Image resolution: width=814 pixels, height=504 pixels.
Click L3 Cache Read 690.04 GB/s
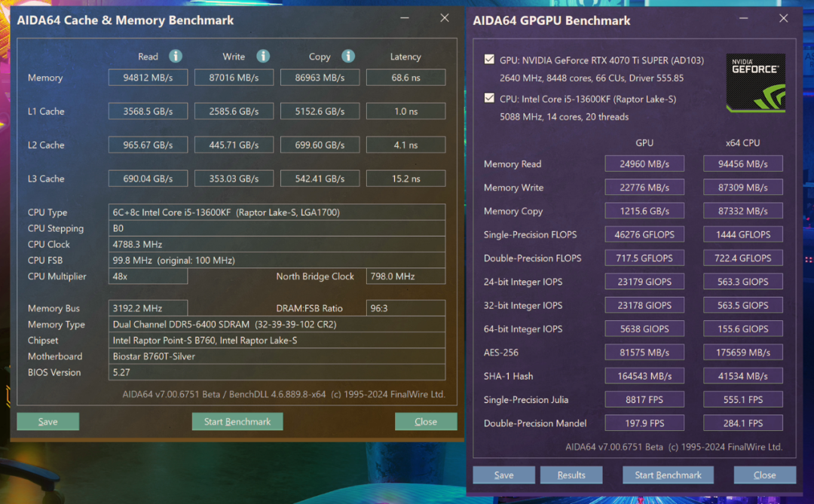pos(148,179)
